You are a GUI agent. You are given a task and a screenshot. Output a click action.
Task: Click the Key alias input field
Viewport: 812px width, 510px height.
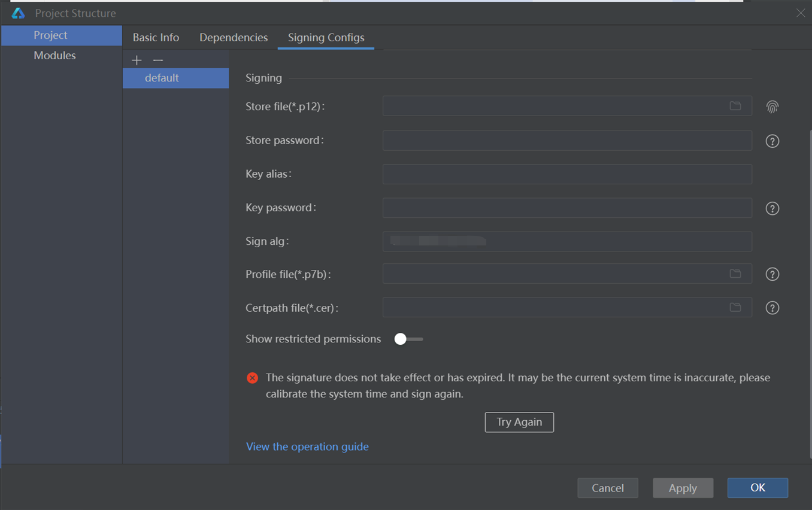tap(566, 174)
